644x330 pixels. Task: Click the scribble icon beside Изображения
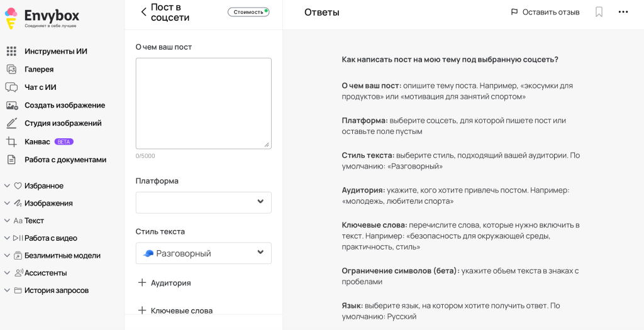click(18, 203)
